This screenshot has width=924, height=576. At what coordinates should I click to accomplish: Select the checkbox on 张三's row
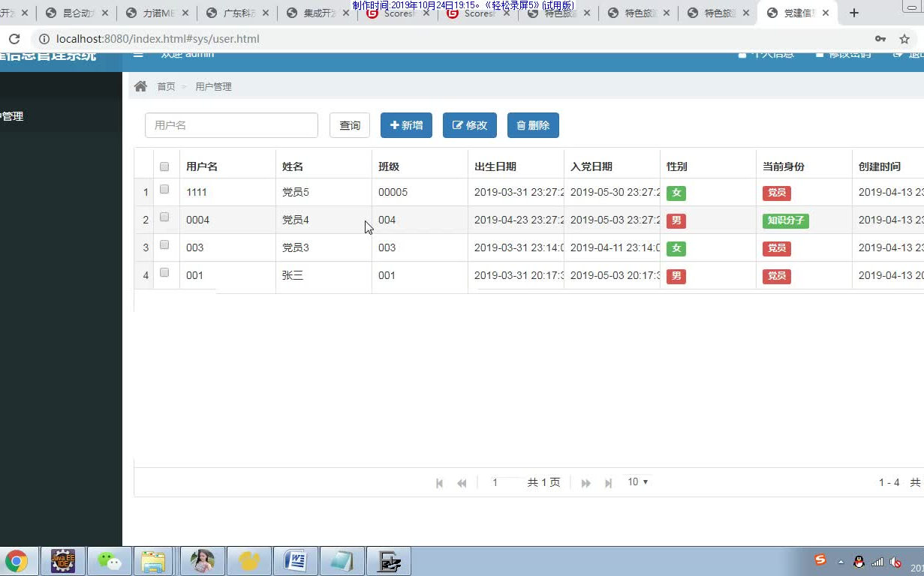[164, 272]
